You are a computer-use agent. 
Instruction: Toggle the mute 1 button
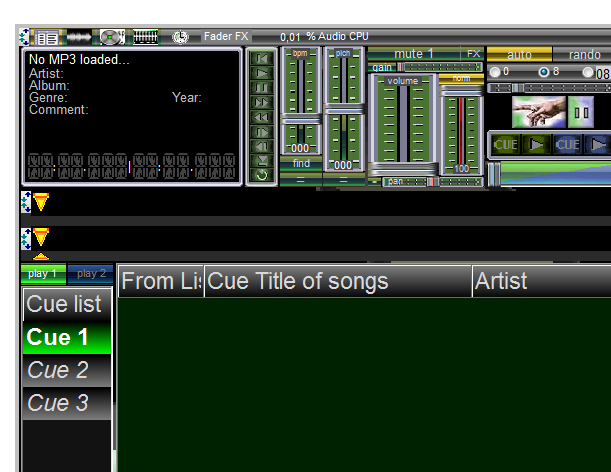coord(414,53)
